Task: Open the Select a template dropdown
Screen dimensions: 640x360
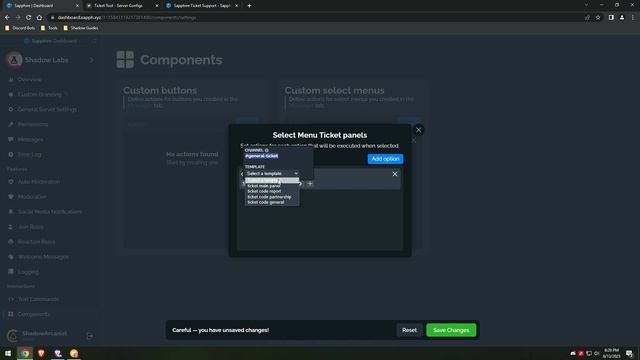Action: point(272,173)
